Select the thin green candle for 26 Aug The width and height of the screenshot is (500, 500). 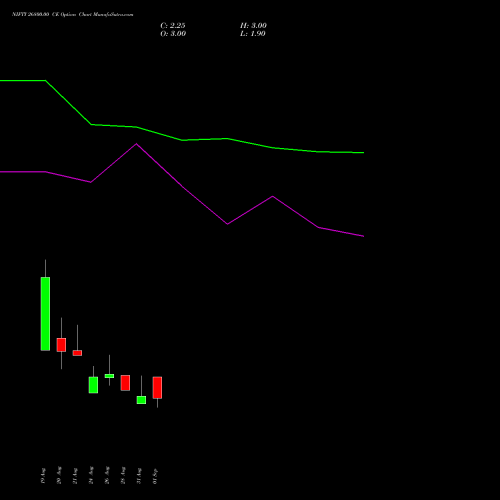click(109, 376)
